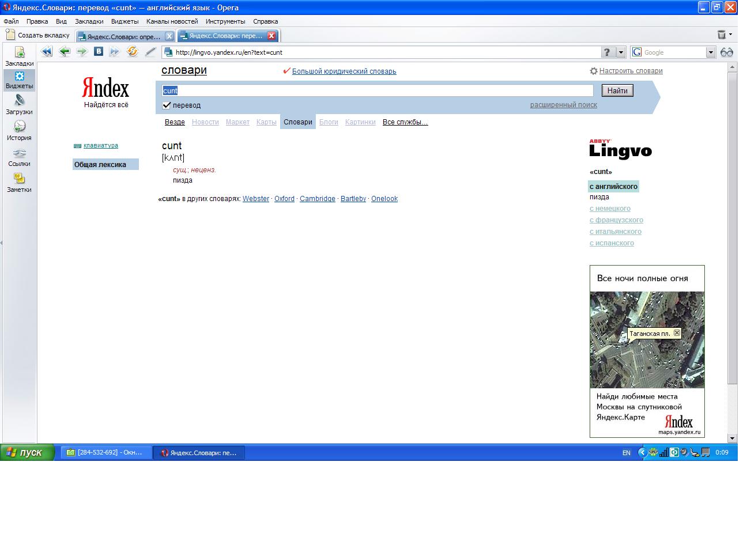Open the closed tabs trash can
This screenshot has height=560, width=747.
721,35
